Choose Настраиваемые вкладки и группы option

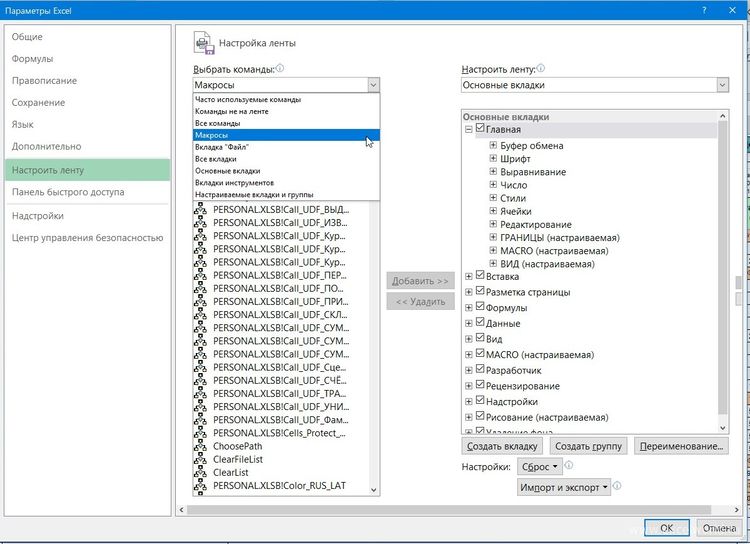pos(287,195)
